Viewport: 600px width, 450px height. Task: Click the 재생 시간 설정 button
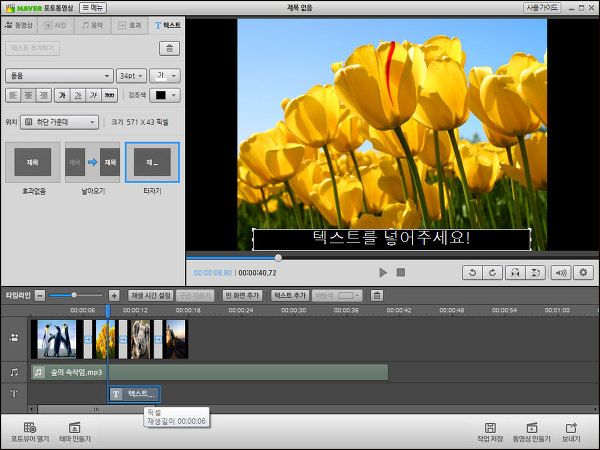click(151, 295)
